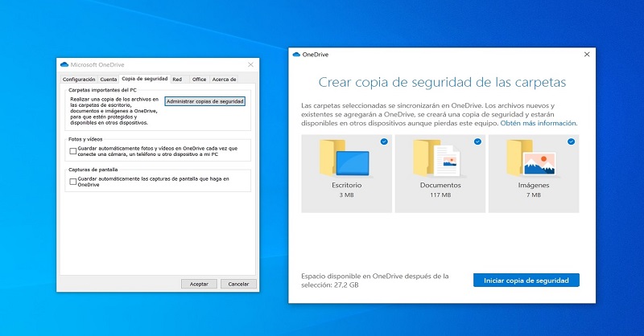Click the Imágenes label text
644x336 pixels.
pos(534,185)
